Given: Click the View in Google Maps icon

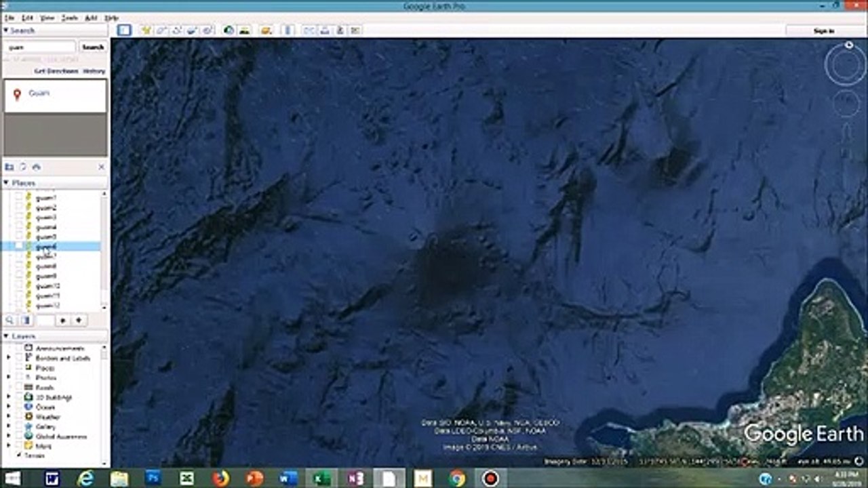Looking at the screenshot, I should 355,30.
